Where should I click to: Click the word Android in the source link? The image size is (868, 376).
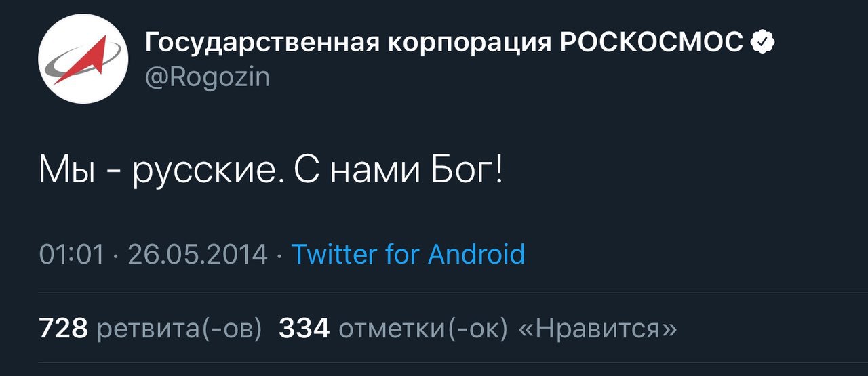(x=476, y=254)
